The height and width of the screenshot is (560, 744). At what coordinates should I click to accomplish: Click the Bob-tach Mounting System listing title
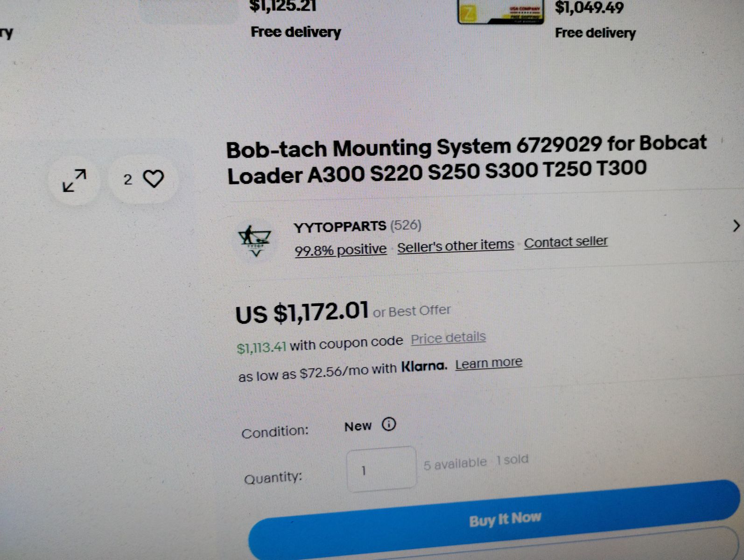coord(465,160)
